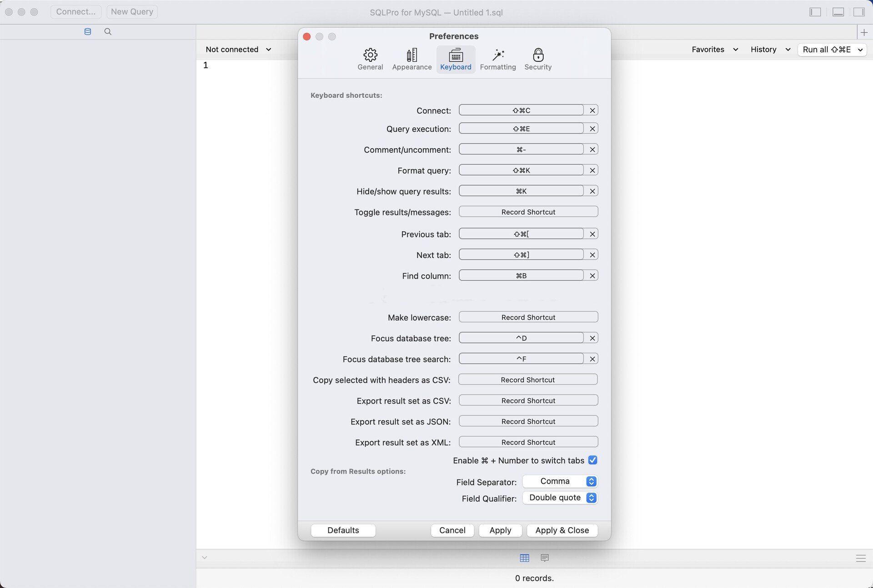Record shortcut for Make lowercase
The height and width of the screenshot is (588, 873).
528,317
